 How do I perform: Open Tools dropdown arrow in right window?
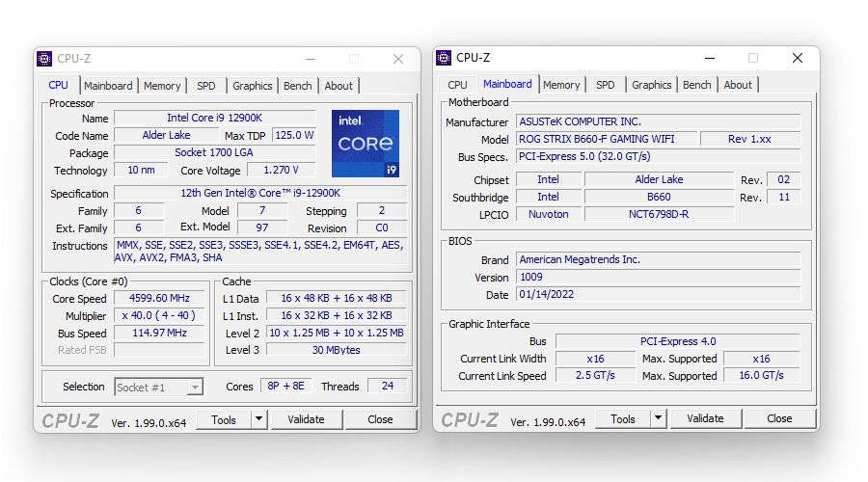click(x=658, y=418)
